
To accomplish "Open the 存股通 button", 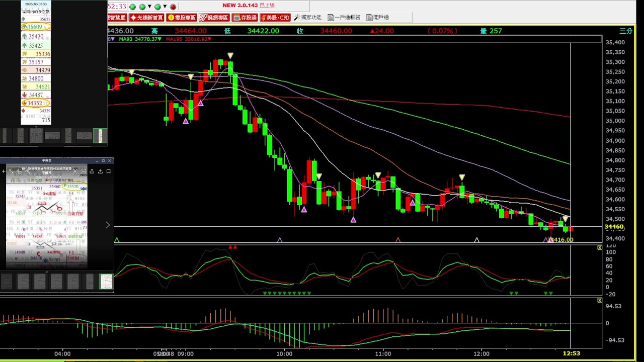I will [x=245, y=18].
